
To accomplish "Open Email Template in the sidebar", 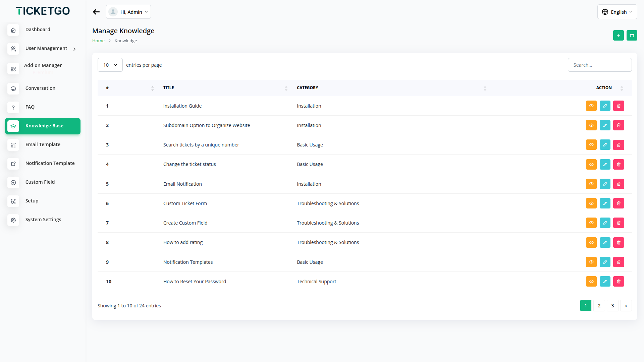I will tap(43, 144).
